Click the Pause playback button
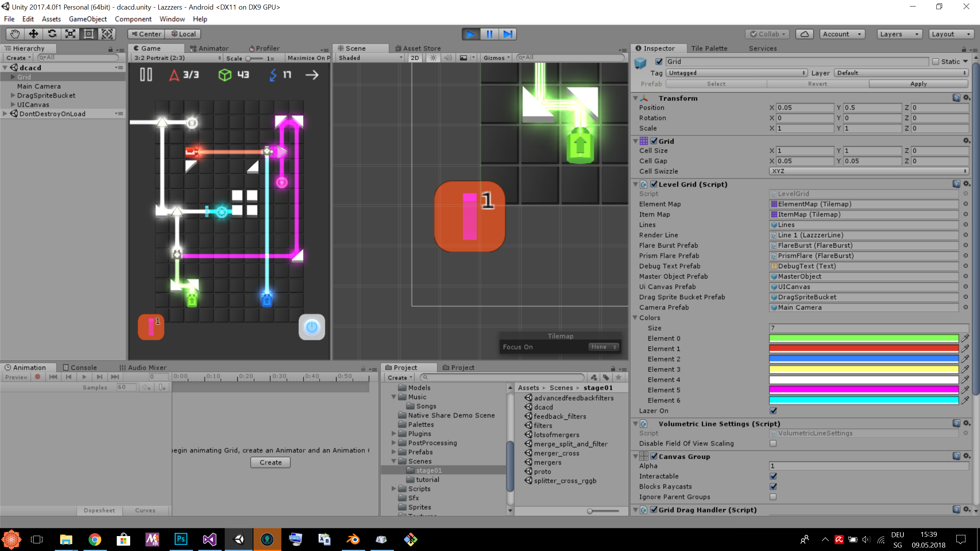Image resolution: width=980 pixels, height=551 pixels. 489,34
